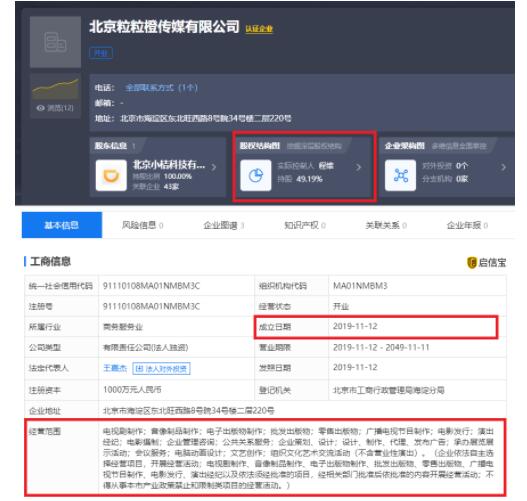Expand the 北京小桔科技 shareholder card chevron

click(214, 167)
